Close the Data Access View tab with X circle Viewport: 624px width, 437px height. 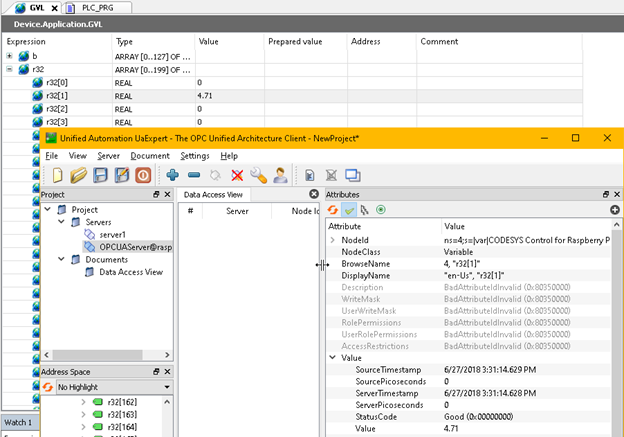[x=314, y=194]
